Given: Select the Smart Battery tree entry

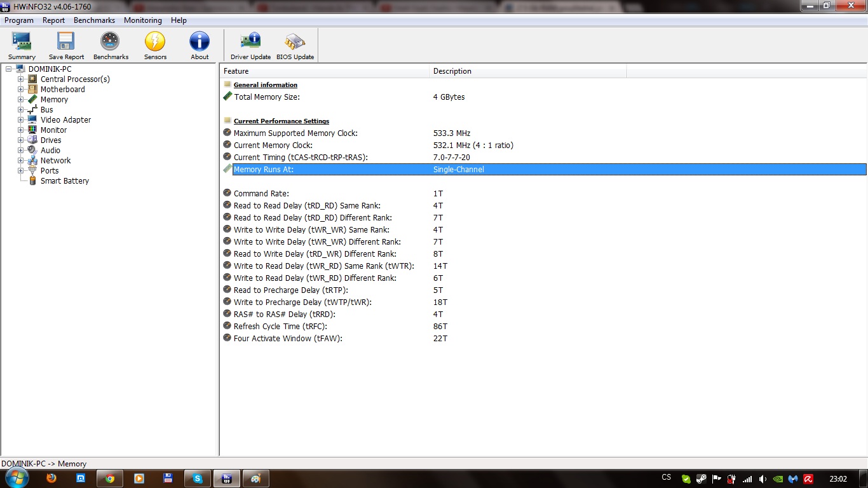Looking at the screenshot, I should pos(64,180).
